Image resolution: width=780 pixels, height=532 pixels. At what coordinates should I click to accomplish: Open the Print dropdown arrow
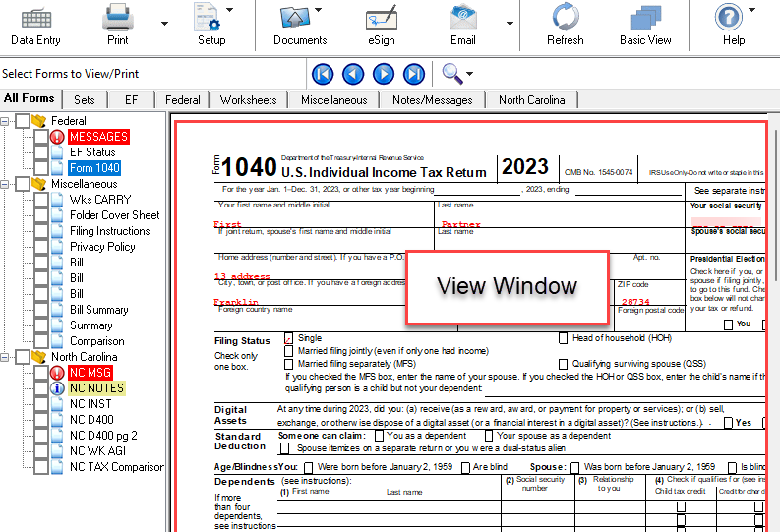(x=164, y=23)
